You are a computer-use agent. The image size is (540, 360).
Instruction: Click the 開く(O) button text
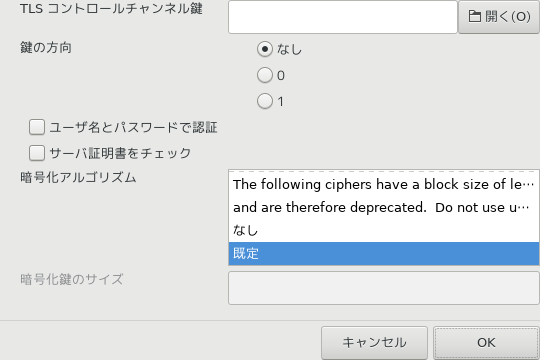[508, 16]
